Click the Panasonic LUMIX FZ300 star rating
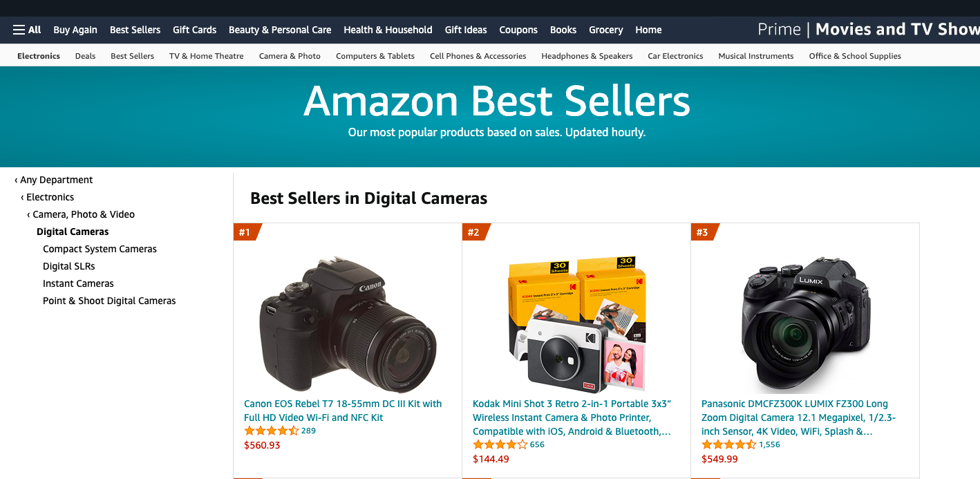 coord(728,444)
